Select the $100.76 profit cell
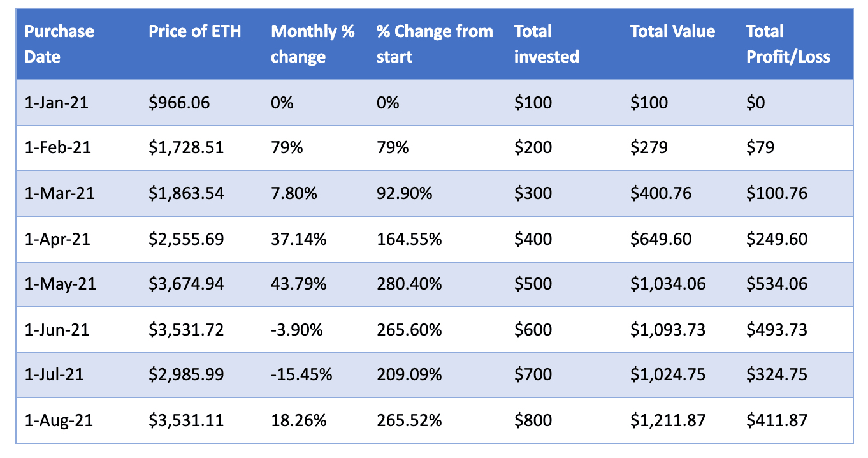Viewport: 868px width, 458px height. coord(776,193)
